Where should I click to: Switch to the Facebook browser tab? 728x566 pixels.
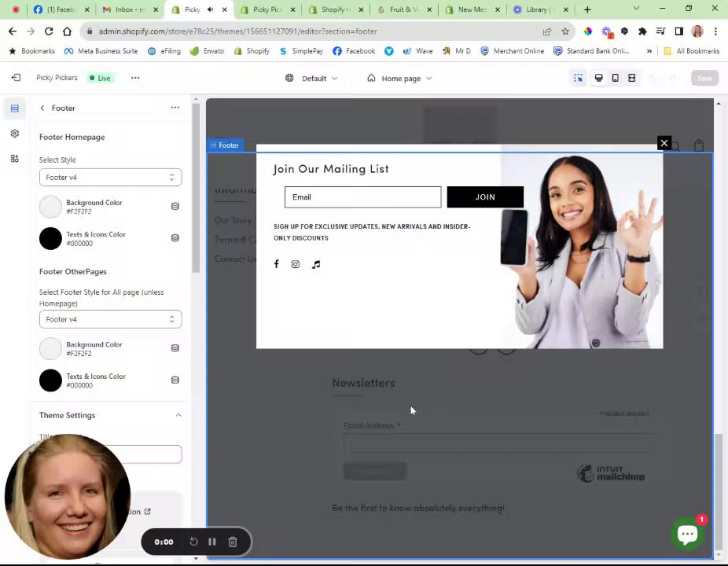[x=61, y=9]
